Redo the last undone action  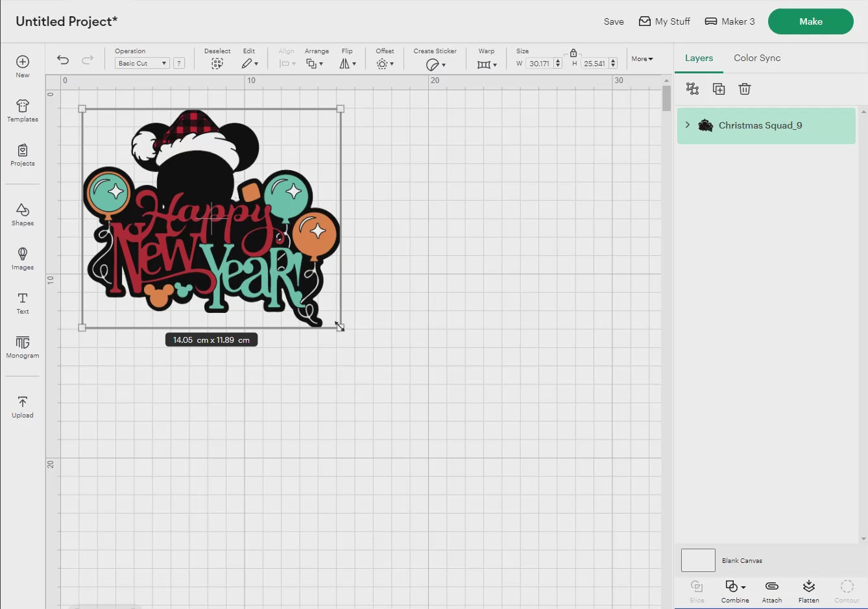(x=88, y=60)
